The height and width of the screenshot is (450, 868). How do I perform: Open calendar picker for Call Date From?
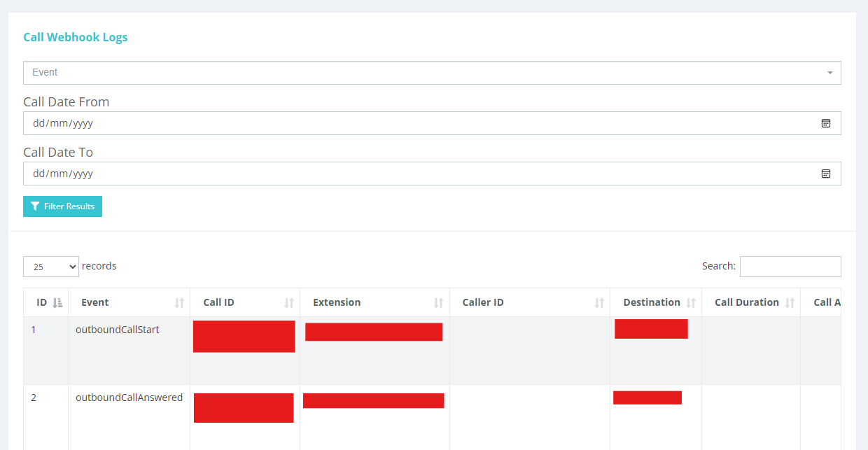(826, 122)
